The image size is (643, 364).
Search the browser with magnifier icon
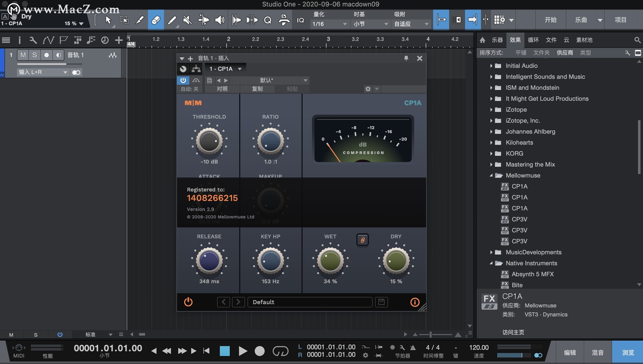coord(637,40)
